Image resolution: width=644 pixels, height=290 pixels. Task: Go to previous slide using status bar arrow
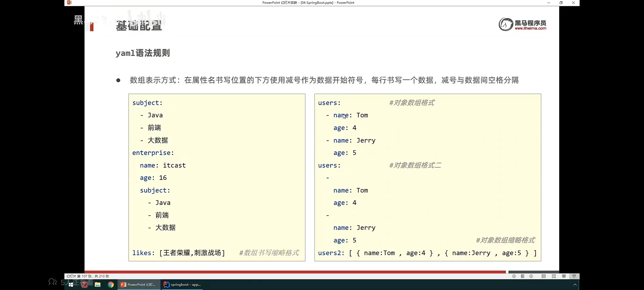point(514,276)
